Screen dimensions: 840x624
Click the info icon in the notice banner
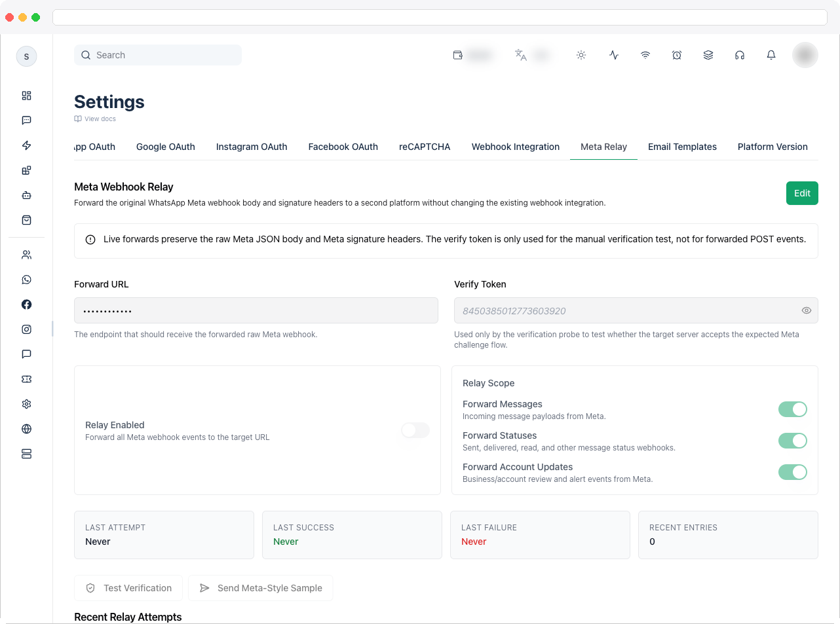90,240
